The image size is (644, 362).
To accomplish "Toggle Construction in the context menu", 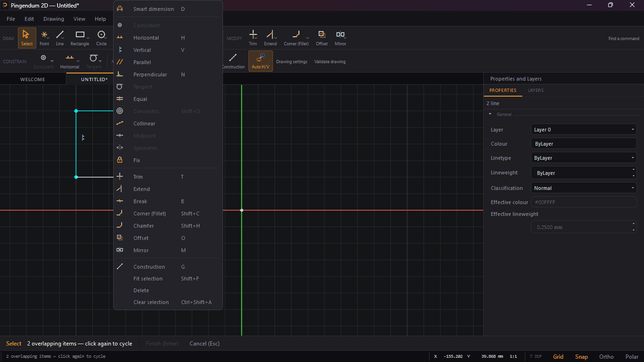I will (168, 267).
